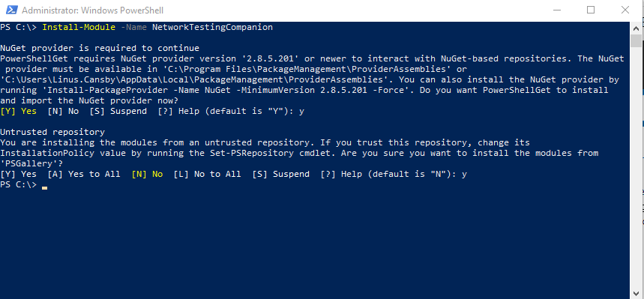644x299 pixels.
Task: Click [S] Suspend in the untrusted repository prompt
Action: click(280, 174)
